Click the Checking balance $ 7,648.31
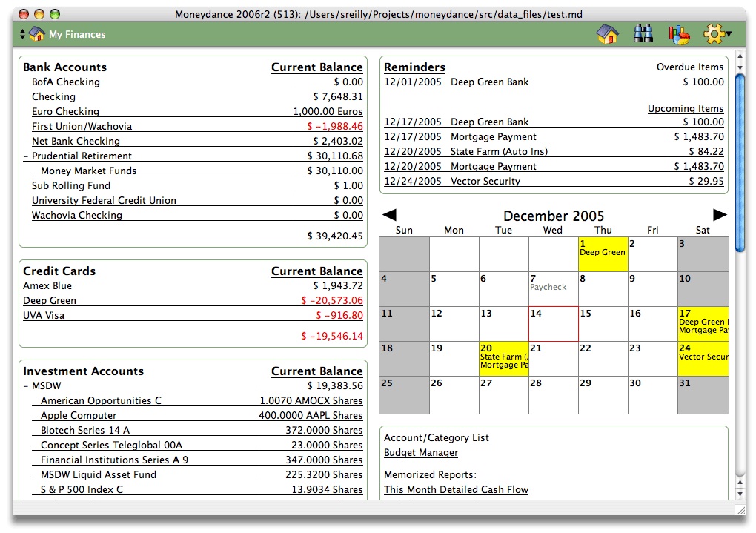Image resolution: width=756 pixels, height=533 pixels. [338, 97]
